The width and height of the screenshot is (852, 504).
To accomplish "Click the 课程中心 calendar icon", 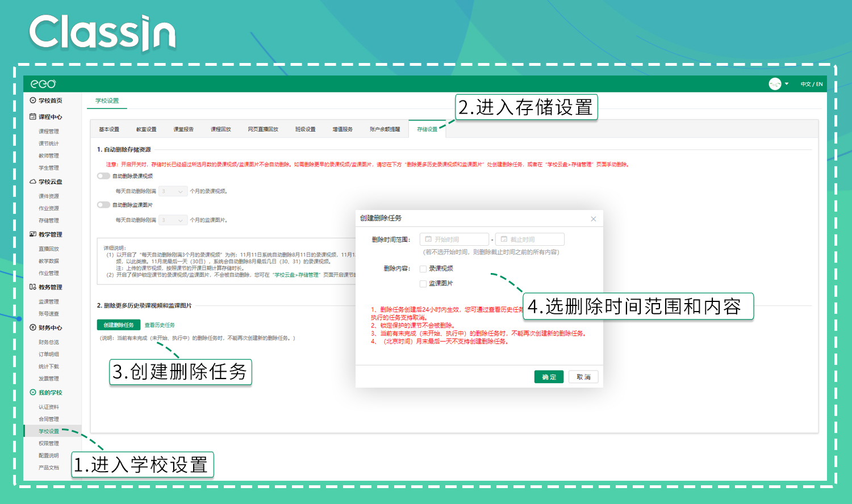I will pyautogui.click(x=33, y=117).
